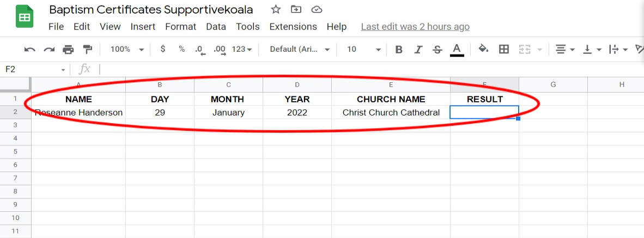Click the move to folder icon
Viewport: 644px width, 238px height.
[296, 10]
